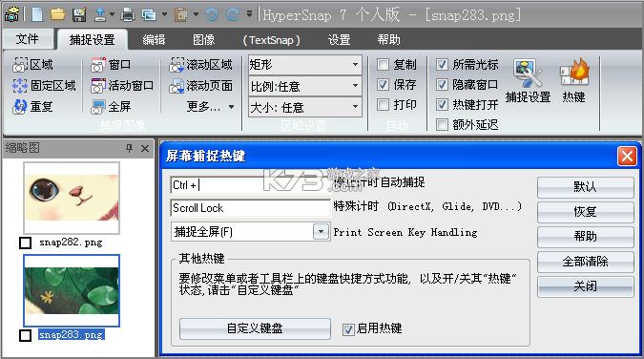This screenshot has width=644, height=359.
Task: Pin the 缩略图 thumbnails panel
Action: (130, 148)
